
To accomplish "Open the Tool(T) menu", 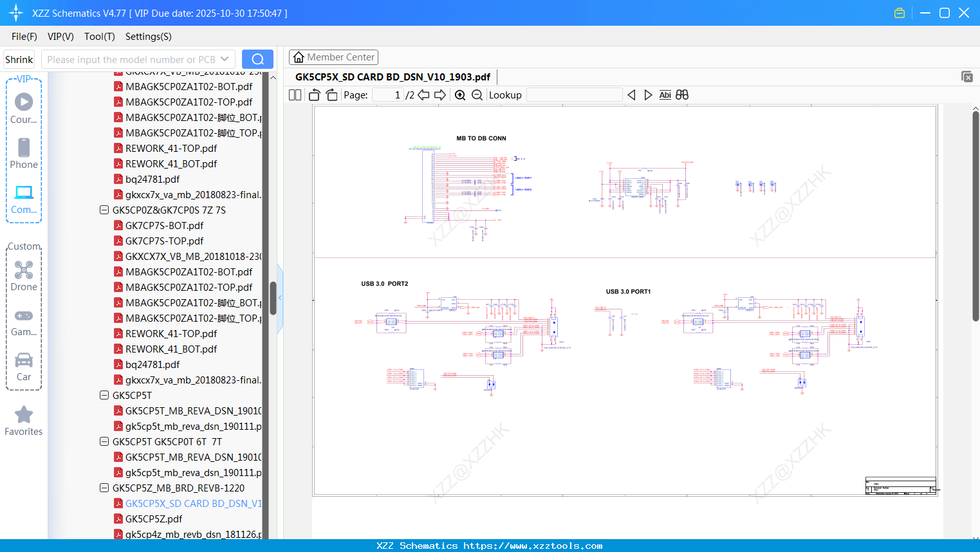I will pyautogui.click(x=99, y=37).
